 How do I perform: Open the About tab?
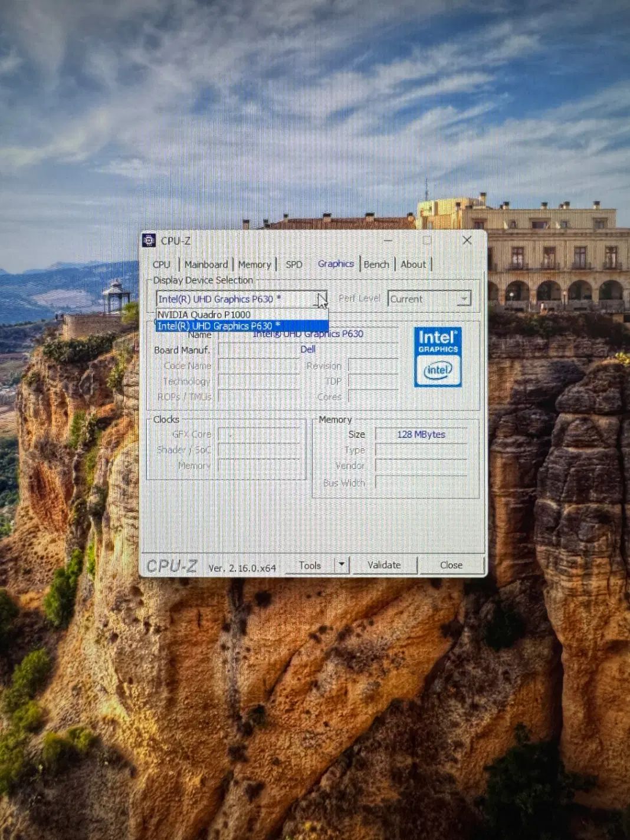tap(413, 265)
